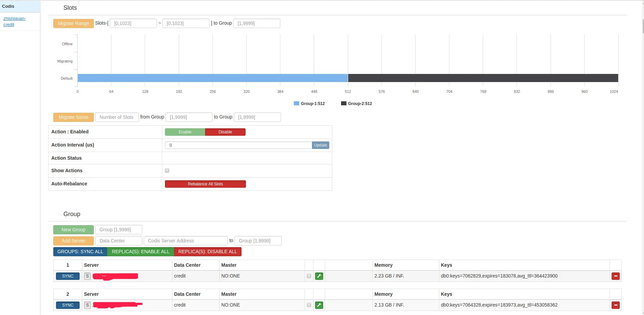
Task: Remove server from group 2 with red minus
Action: click(616, 305)
